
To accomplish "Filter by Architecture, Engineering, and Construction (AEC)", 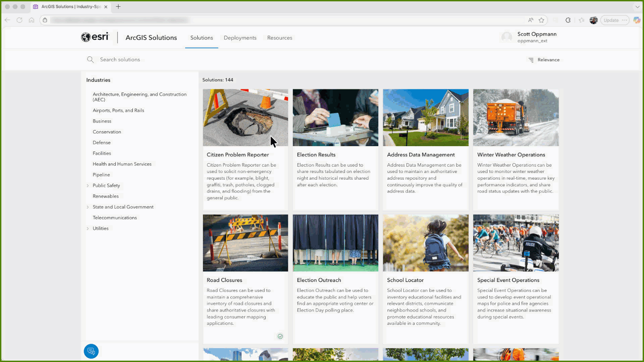I will coord(140,97).
